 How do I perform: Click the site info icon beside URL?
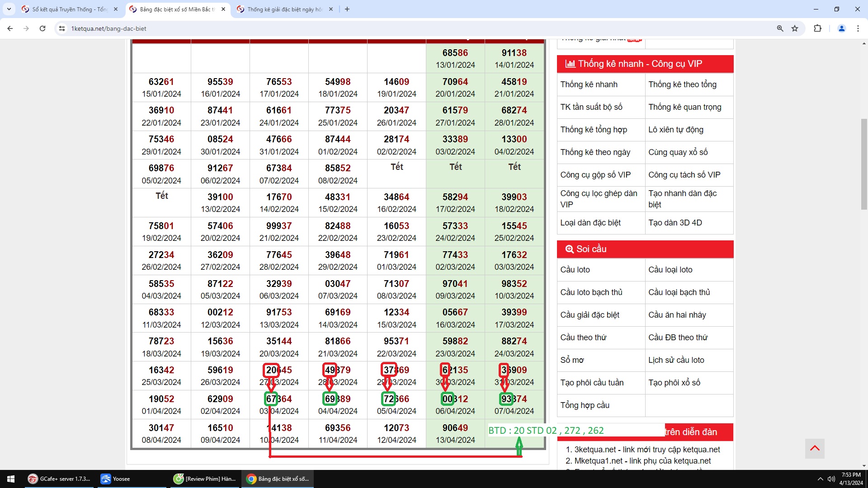pos(62,28)
